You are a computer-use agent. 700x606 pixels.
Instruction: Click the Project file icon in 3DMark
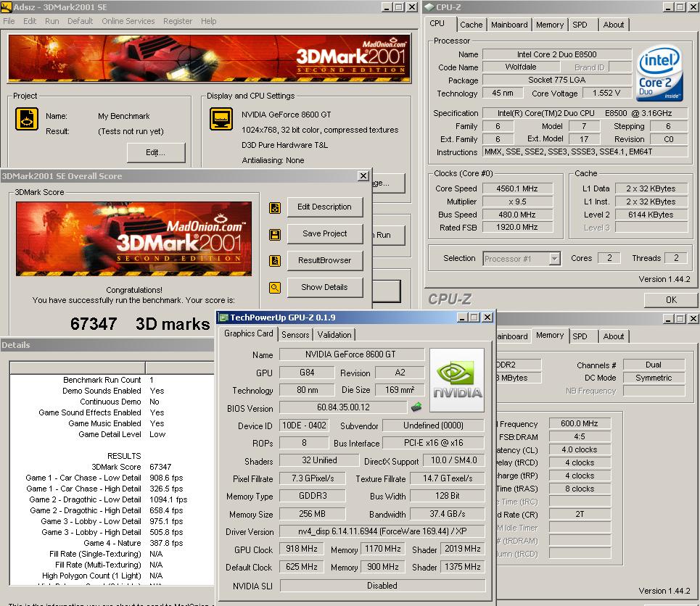[x=27, y=119]
